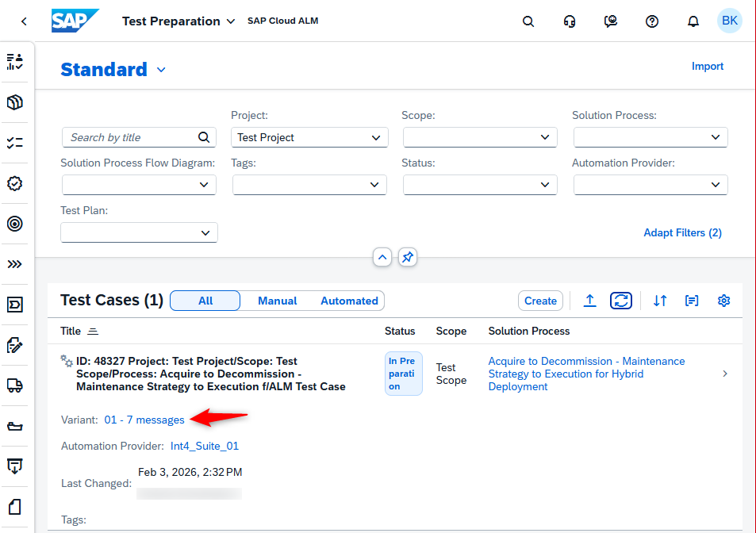The height and width of the screenshot is (533, 756).
Task: Select the Automated test cases tab
Action: pyautogui.click(x=350, y=301)
